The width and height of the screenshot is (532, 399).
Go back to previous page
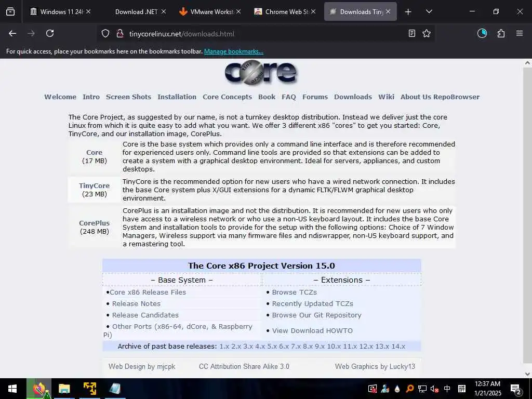(x=12, y=33)
